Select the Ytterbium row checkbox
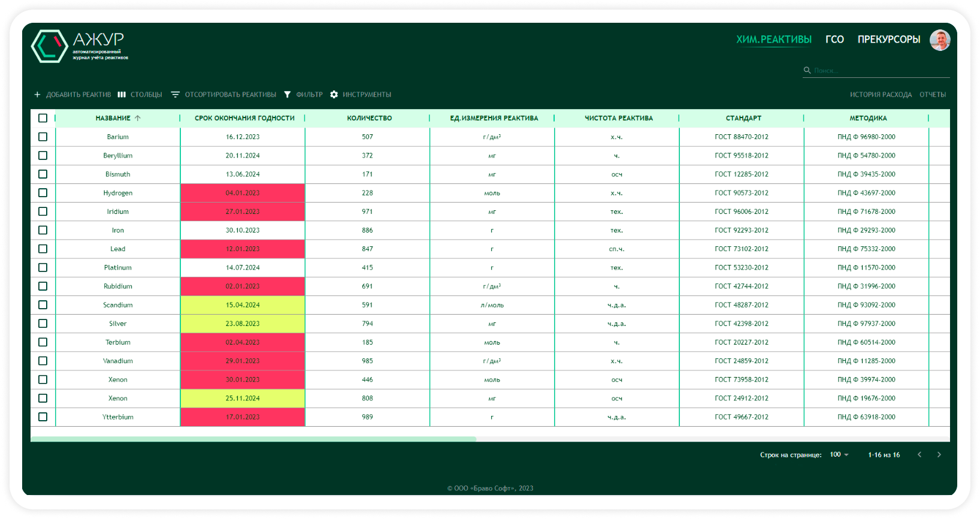 (43, 417)
